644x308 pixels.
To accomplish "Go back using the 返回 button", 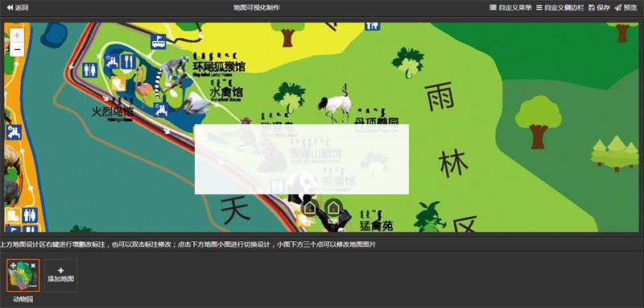I will point(18,7).
